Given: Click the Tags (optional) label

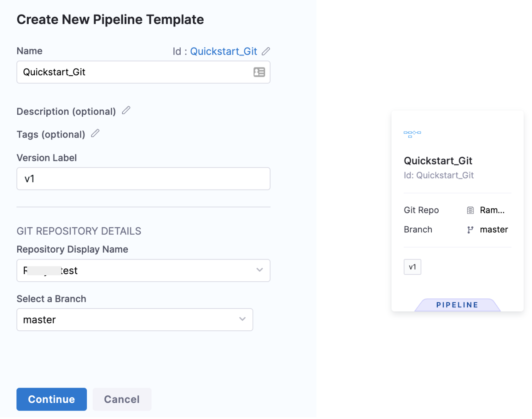Looking at the screenshot, I should click(51, 135).
